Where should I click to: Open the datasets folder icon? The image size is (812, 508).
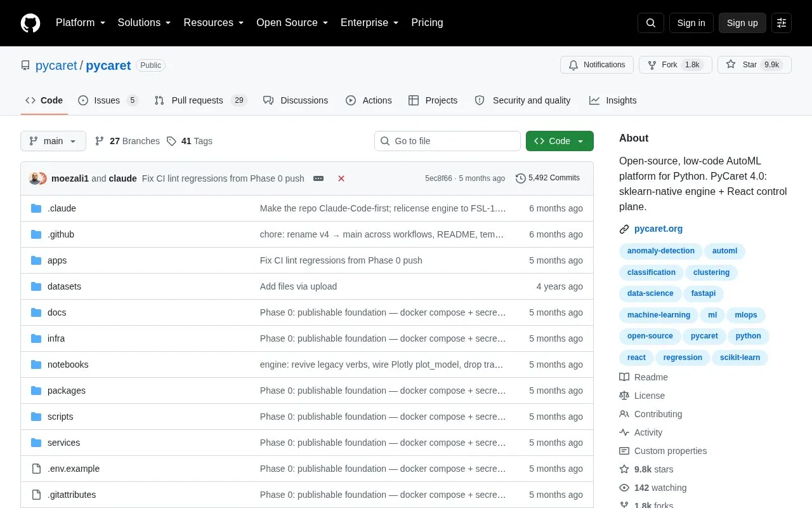click(36, 286)
